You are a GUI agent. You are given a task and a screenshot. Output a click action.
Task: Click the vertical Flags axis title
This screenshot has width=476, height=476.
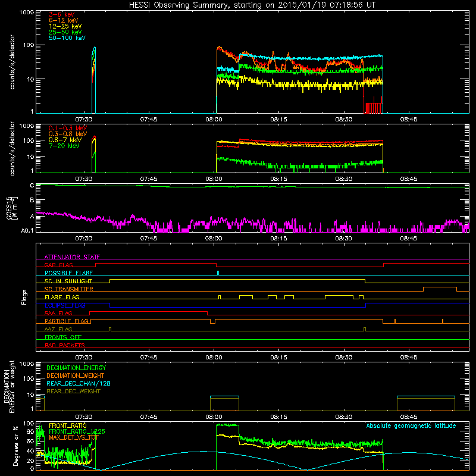point(24,297)
